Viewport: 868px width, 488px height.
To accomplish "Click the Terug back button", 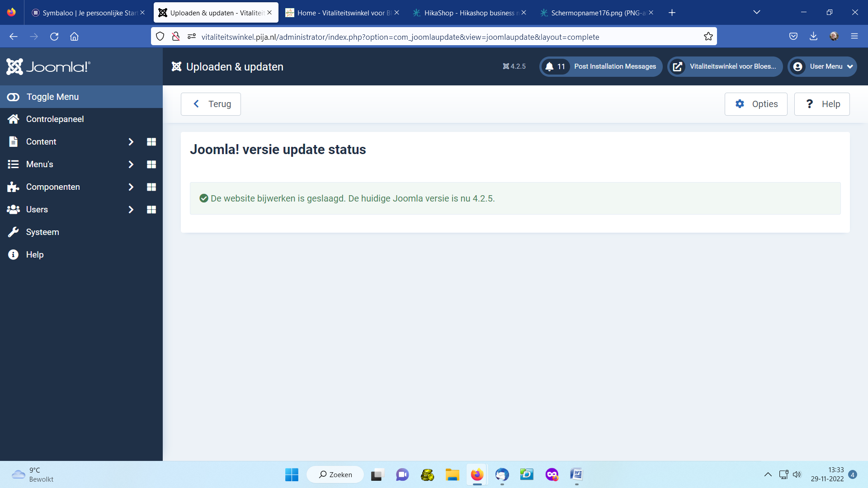I will (x=211, y=104).
